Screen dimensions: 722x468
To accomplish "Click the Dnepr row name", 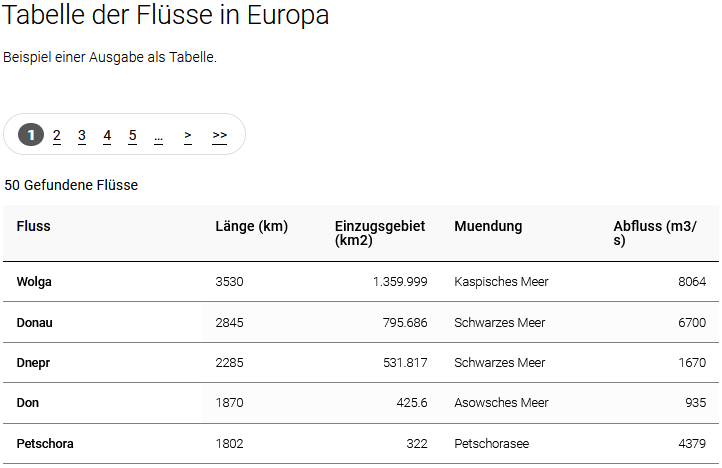I will 34,363.
